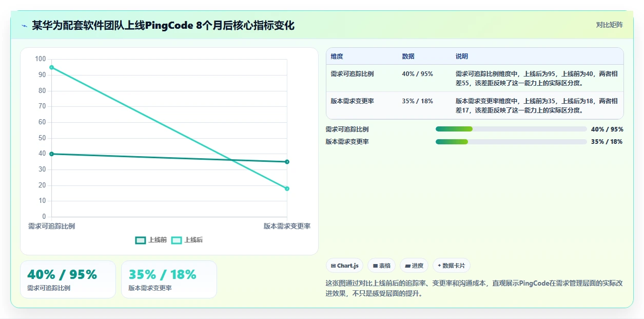The image size is (644, 319).
Task: Select the 进度 chip
Action: tap(414, 266)
